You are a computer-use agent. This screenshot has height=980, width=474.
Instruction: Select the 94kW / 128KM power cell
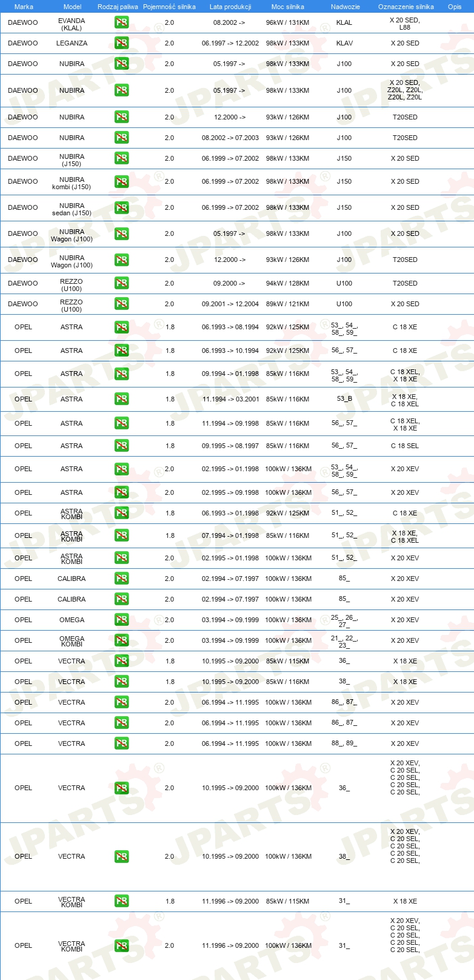click(x=287, y=283)
